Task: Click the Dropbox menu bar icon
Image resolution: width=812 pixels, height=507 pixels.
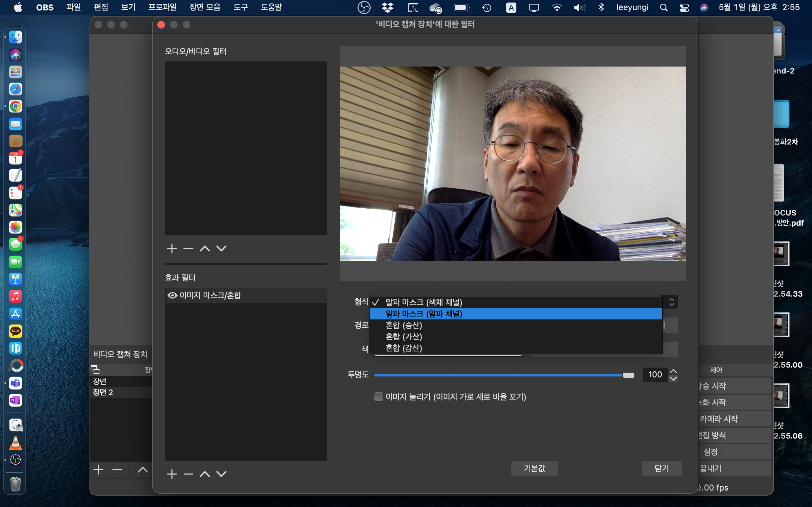Action: point(388,7)
